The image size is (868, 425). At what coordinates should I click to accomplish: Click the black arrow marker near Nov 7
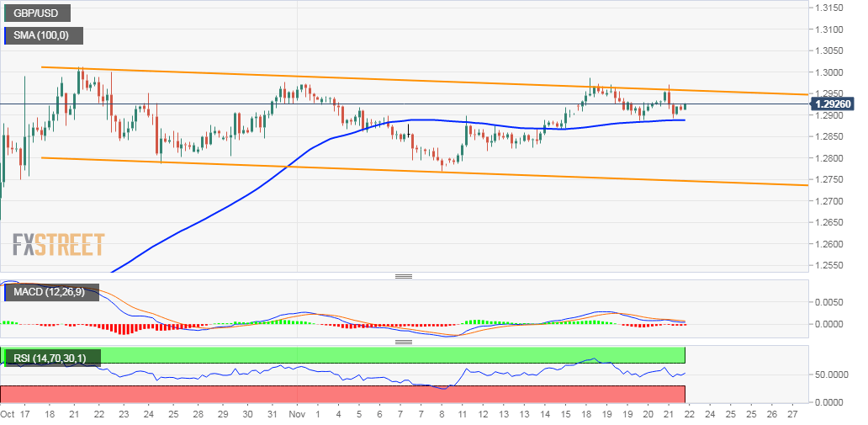[x=409, y=130]
